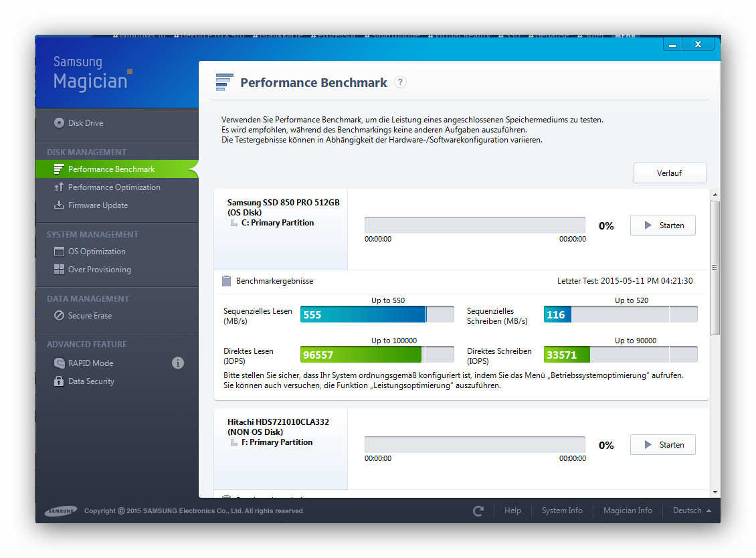This screenshot has height=558, width=756.
Task: Open the Deutsch language dropdown
Action: pos(692,510)
